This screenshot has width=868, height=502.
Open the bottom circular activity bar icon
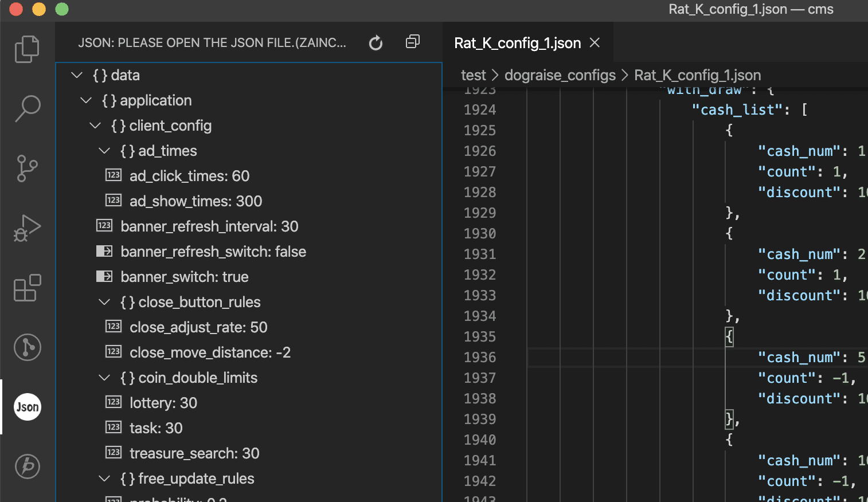(x=27, y=466)
